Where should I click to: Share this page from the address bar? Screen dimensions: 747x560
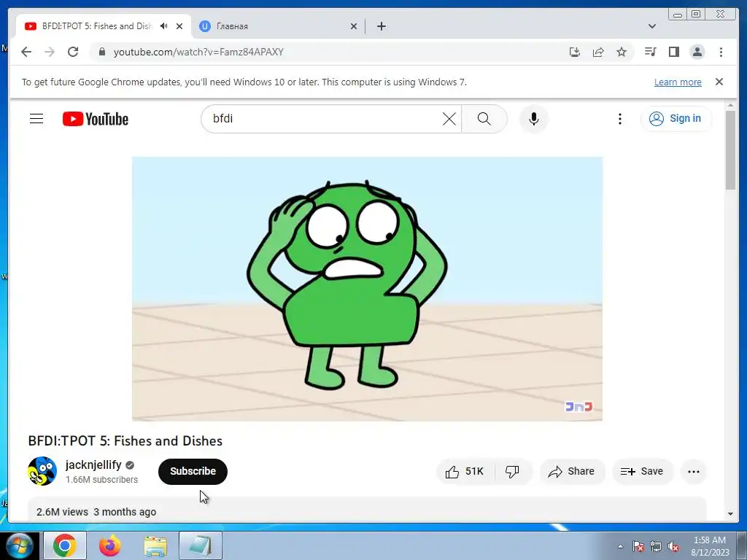click(598, 52)
